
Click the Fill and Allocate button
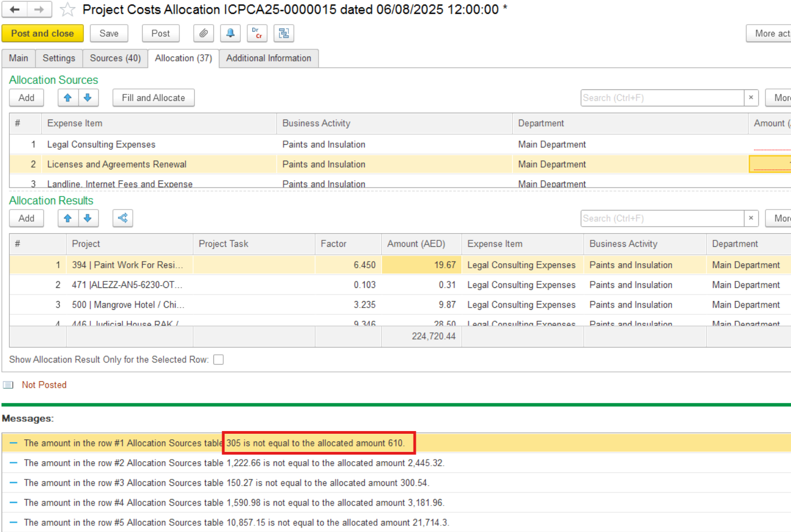click(154, 98)
